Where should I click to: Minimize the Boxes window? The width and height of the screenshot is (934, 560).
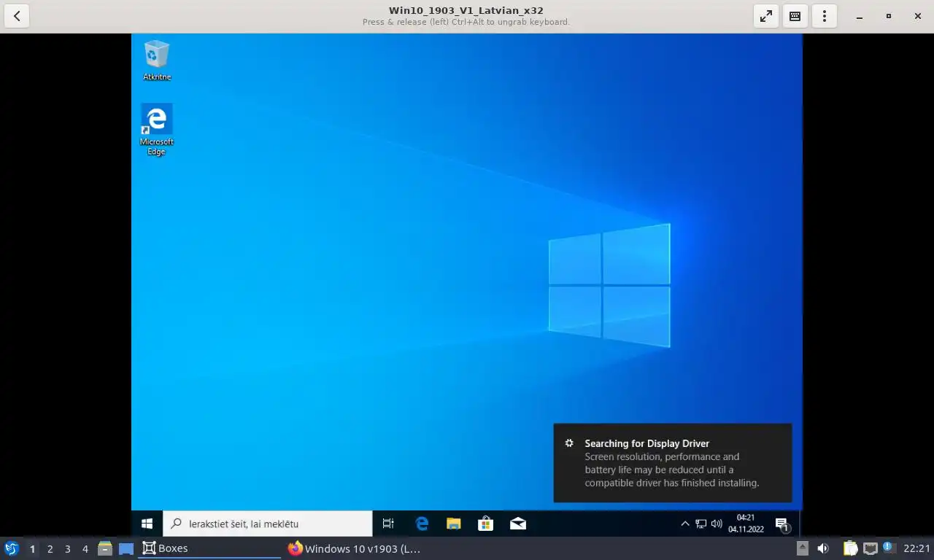(x=859, y=16)
